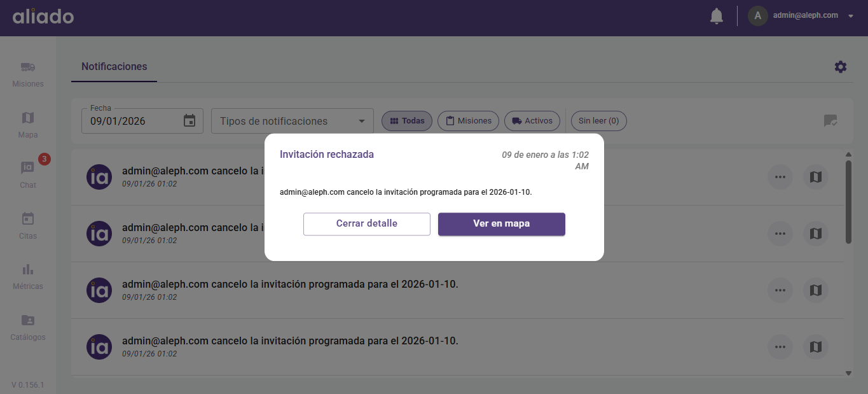Click the Cerrar detalle button
Screen dimensions: 868x394
coord(367,224)
